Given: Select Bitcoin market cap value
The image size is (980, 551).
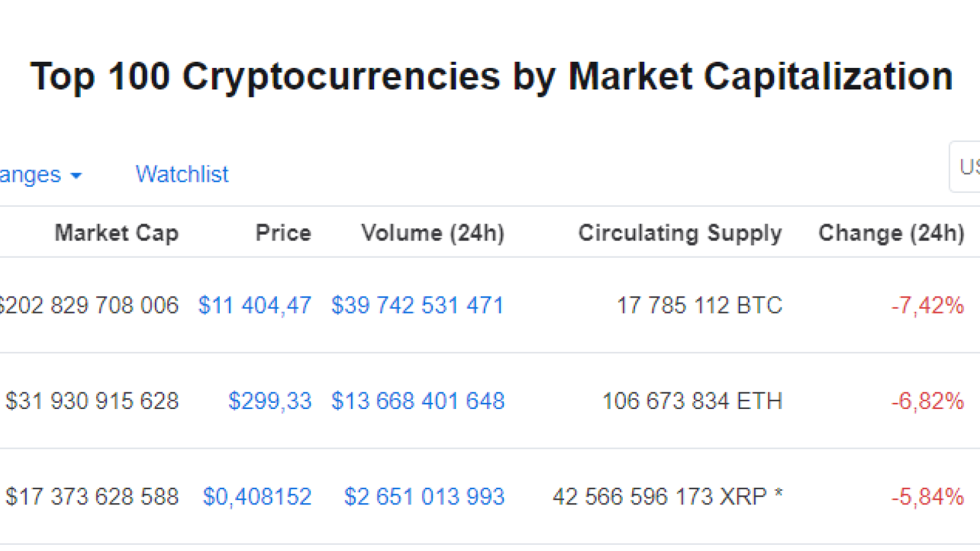Looking at the screenshot, I should click(89, 305).
